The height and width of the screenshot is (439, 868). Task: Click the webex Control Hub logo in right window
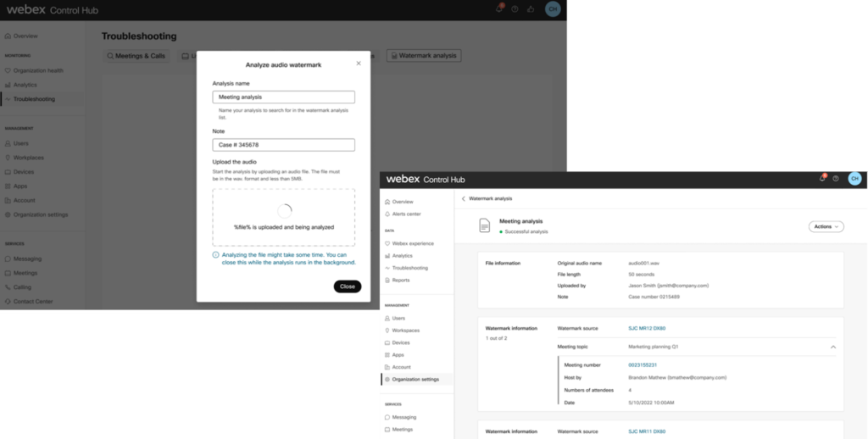[x=426, y=180]
